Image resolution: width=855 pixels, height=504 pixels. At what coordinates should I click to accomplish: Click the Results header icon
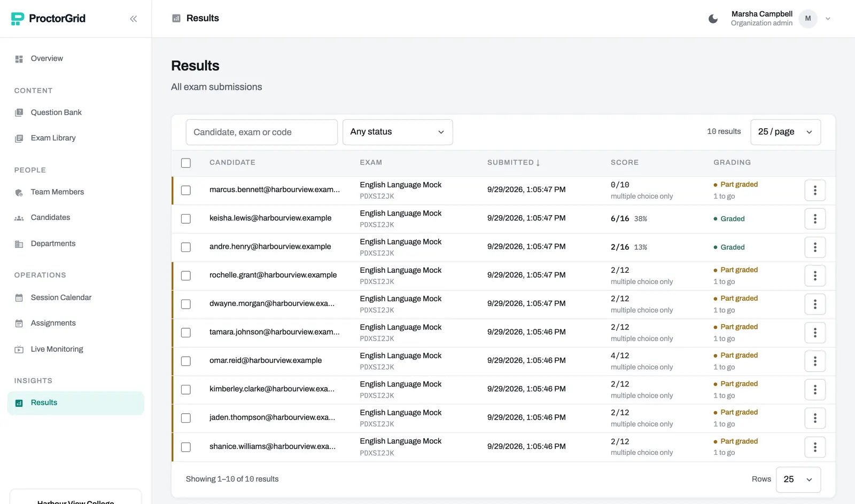pos(176,18)
